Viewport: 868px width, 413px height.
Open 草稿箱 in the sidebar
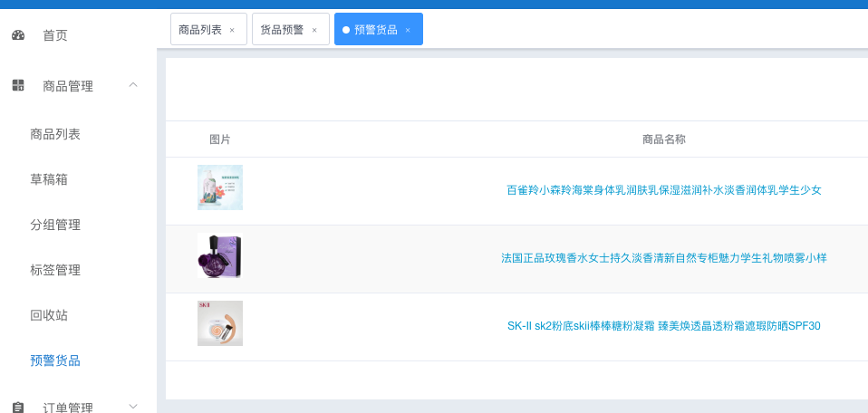49,179
